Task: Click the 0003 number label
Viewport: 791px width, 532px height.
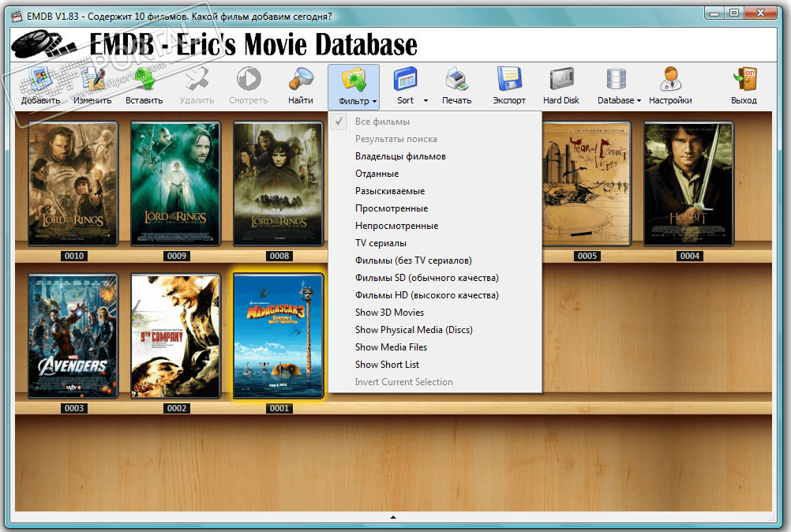Action: tap(74, 408)
